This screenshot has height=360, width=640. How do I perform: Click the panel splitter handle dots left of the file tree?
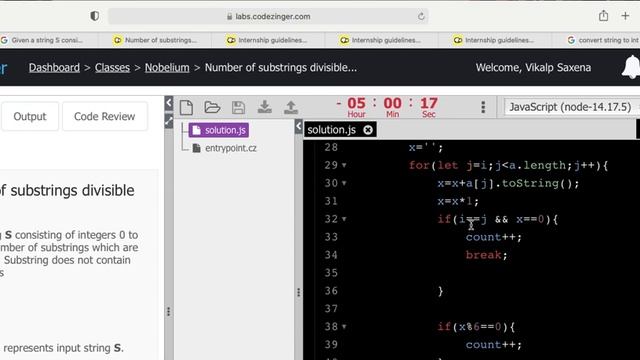tap(169, 312)
